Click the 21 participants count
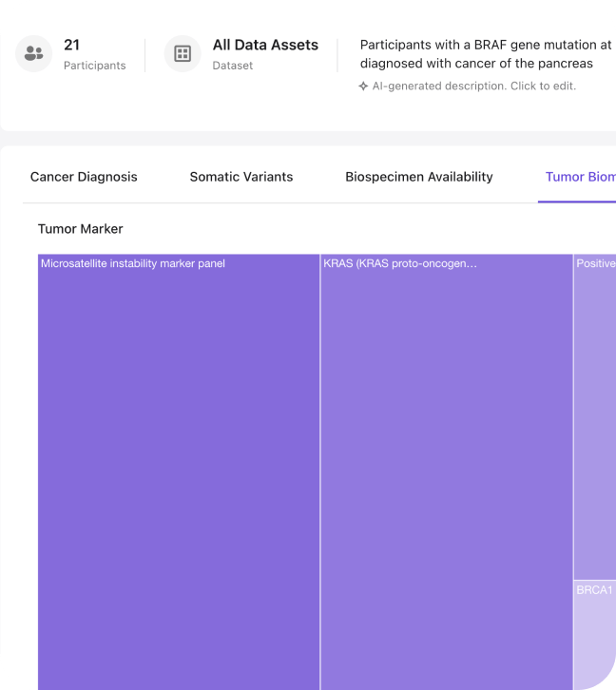The width and height of the screenshot is (616, 690). pyautogui.click(x=71, y=45)
